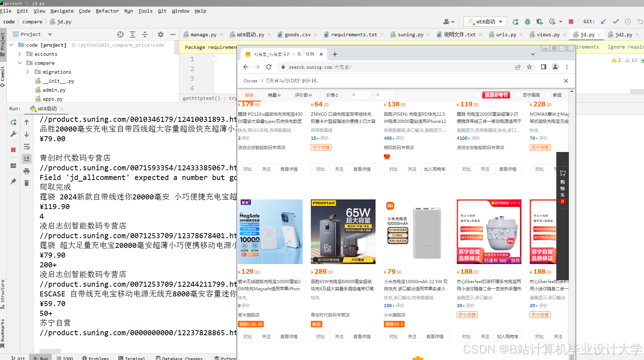Click the Run with Coverage icon
The width and height of the screenshot is (644, 360).
pyautogui.click(x=539, y=22)
